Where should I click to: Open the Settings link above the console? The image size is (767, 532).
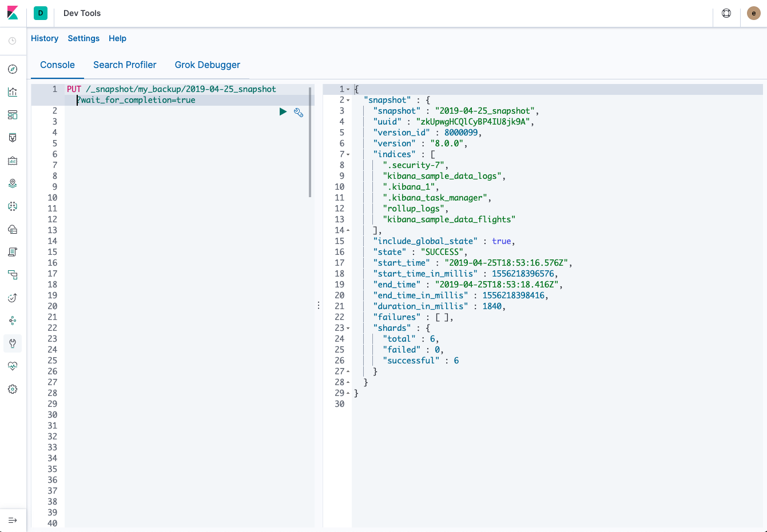click(x=84, y=38)
